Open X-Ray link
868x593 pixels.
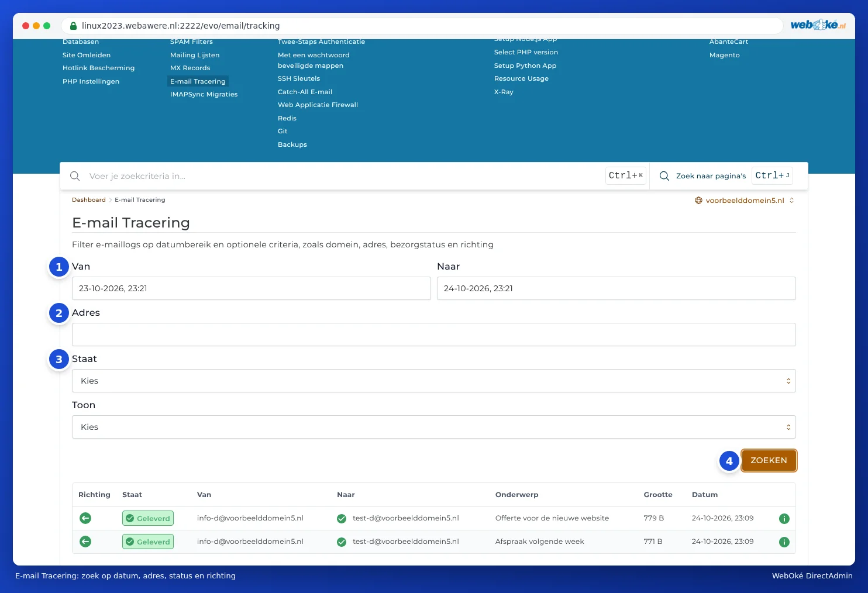pyautogui.click(x=504, y=92)
